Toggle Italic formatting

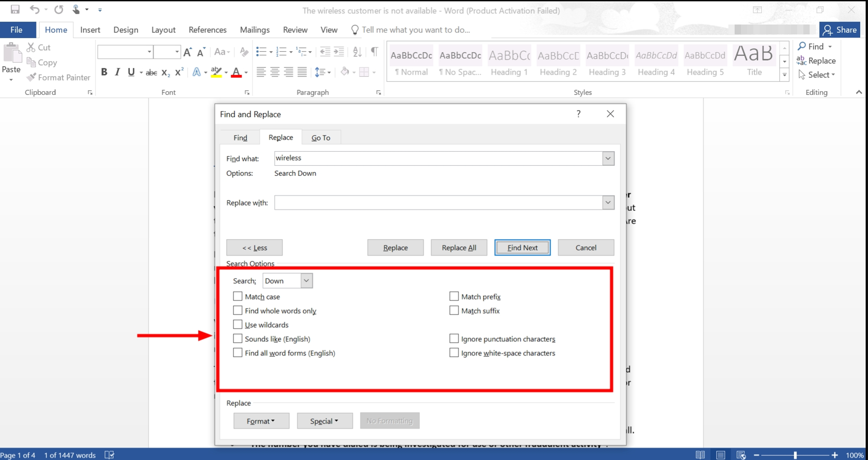click(x=118, y=72)
